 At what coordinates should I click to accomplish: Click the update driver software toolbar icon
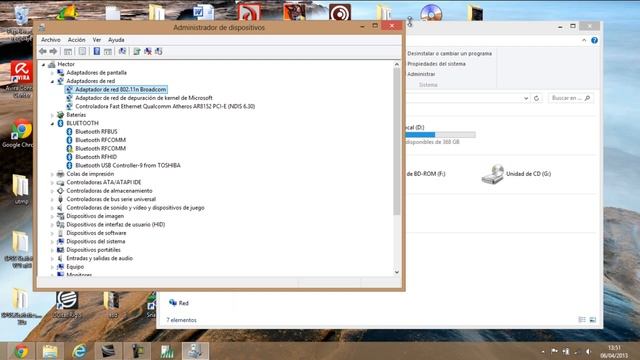pos(137,51)
